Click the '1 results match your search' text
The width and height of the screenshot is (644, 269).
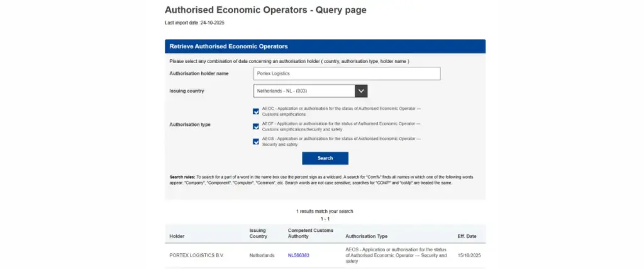click(325, 210)
